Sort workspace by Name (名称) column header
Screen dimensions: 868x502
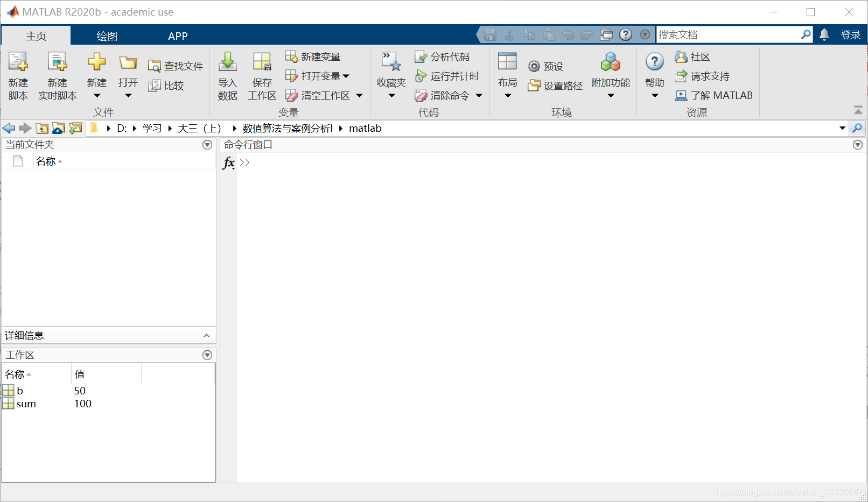(37, 374)
